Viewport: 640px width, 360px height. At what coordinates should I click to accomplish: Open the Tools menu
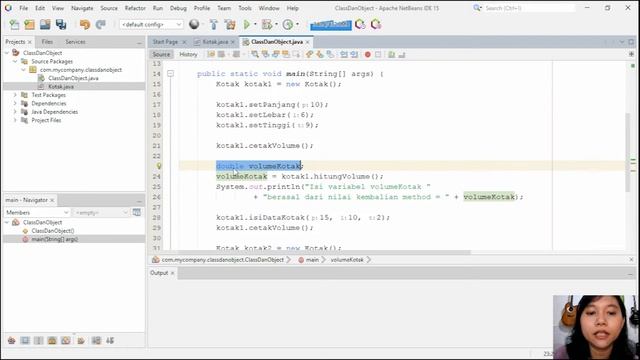click(x=245, y=8)
